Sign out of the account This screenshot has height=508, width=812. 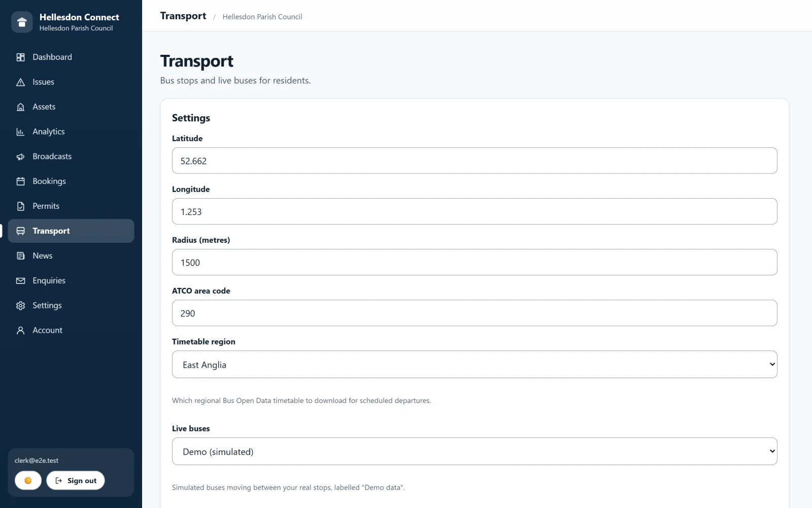[76, 481]
